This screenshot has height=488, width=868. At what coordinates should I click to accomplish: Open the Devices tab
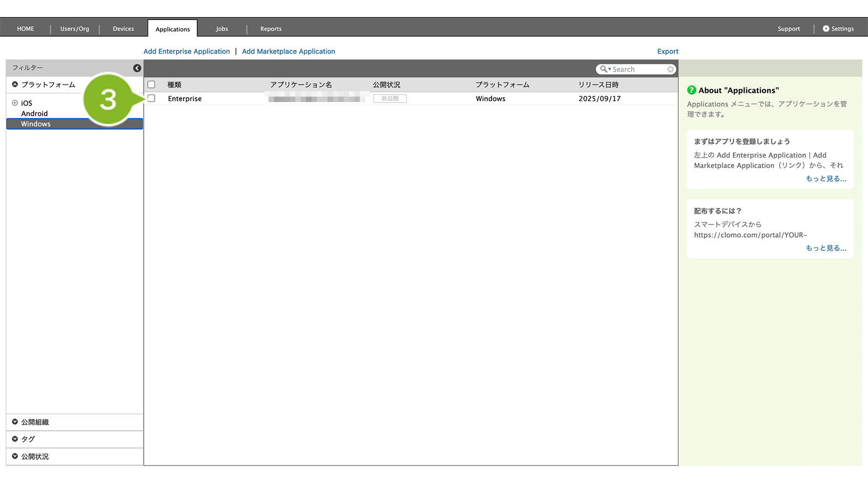pos(123,29)
